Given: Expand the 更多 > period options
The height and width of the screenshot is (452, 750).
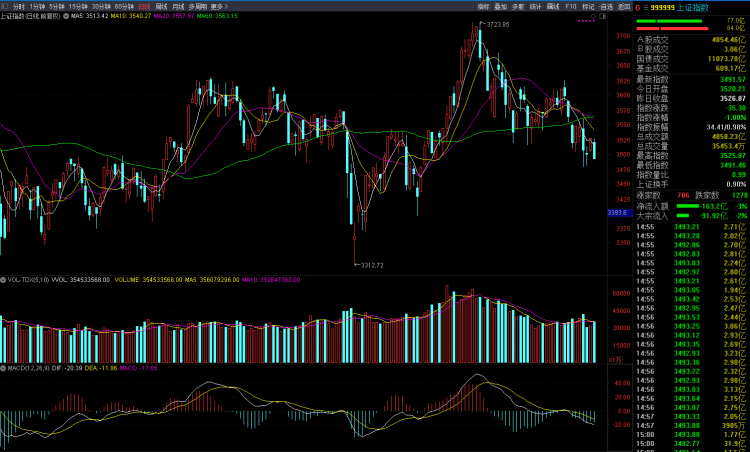Looking at the screenshot, I should 219,7.
